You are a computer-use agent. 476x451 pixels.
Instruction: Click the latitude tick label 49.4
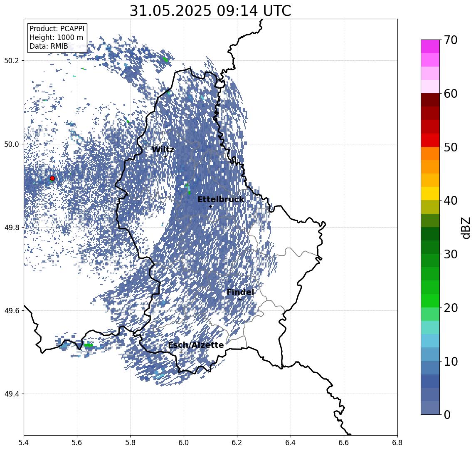[x=12, y=394]
